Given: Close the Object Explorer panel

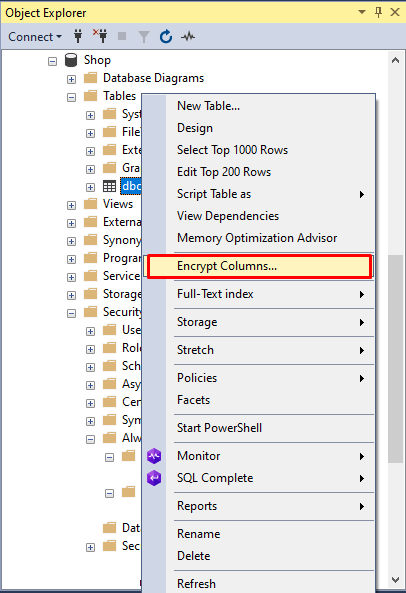Looking at the screenshot, I should coord(395,12).
